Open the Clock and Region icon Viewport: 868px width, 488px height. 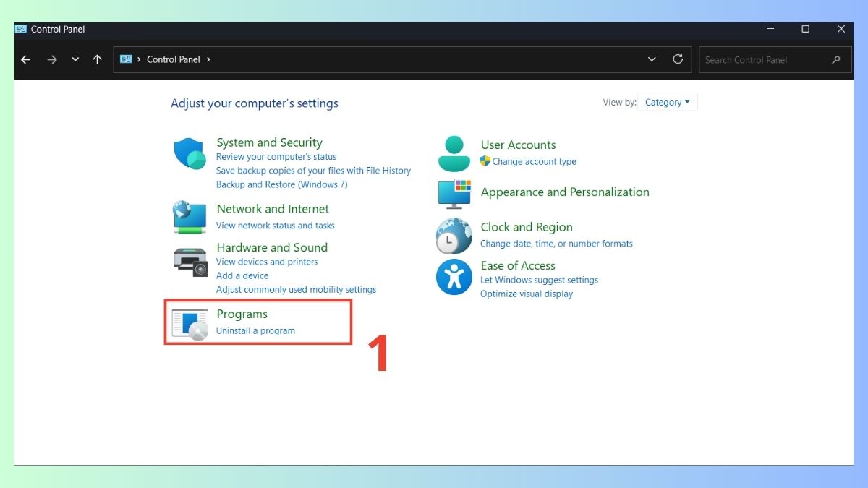click(454, 236)
